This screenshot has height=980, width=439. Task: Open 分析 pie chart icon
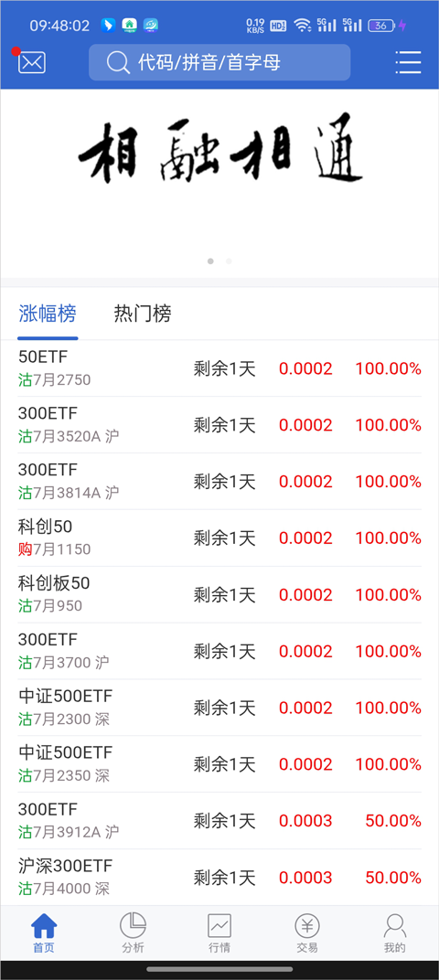(133, 932)
